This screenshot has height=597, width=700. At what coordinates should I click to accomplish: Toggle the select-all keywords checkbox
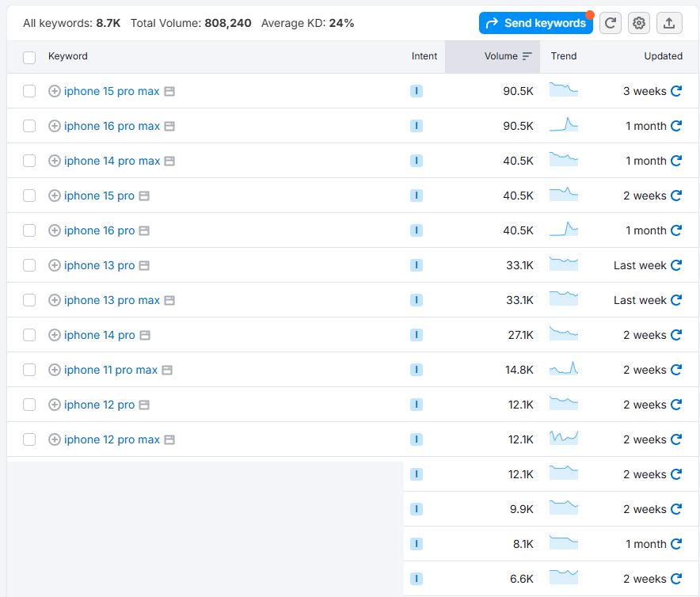coord(29,58)
